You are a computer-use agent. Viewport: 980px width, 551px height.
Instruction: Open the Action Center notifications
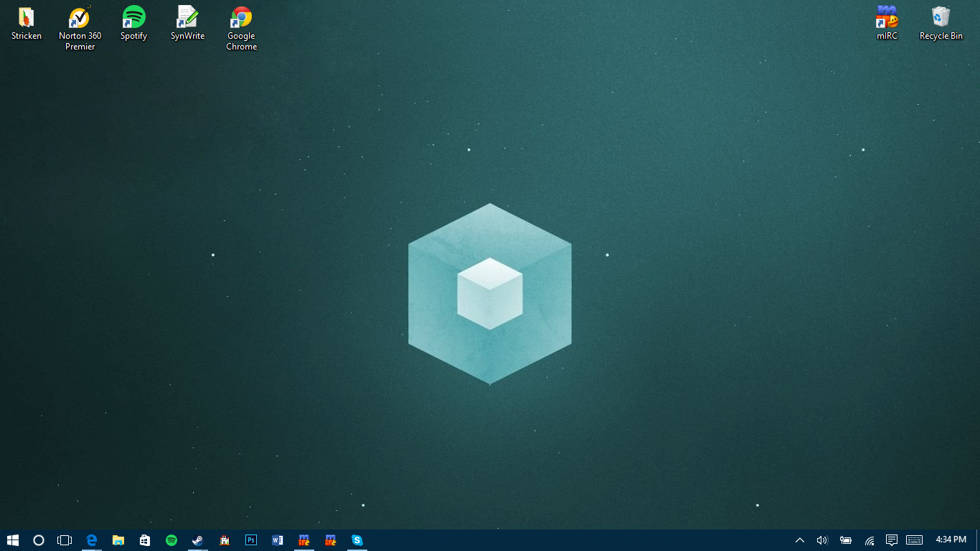892,540
